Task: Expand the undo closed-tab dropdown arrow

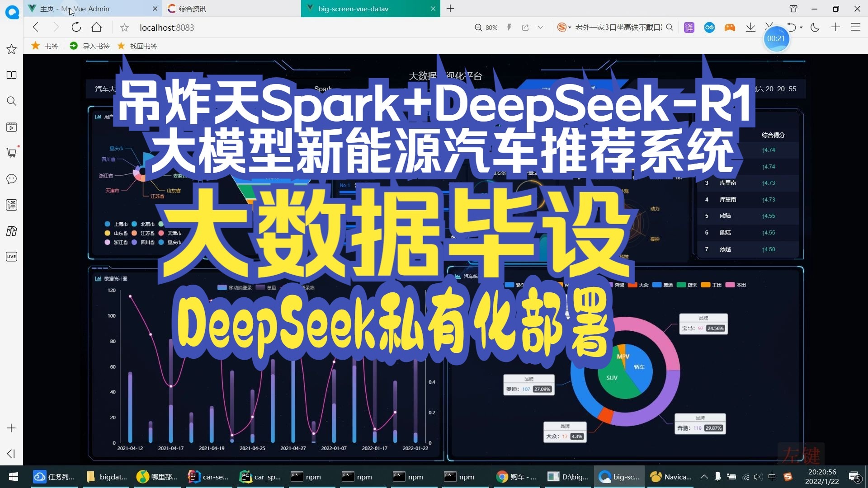Action: tap(801, 28)
